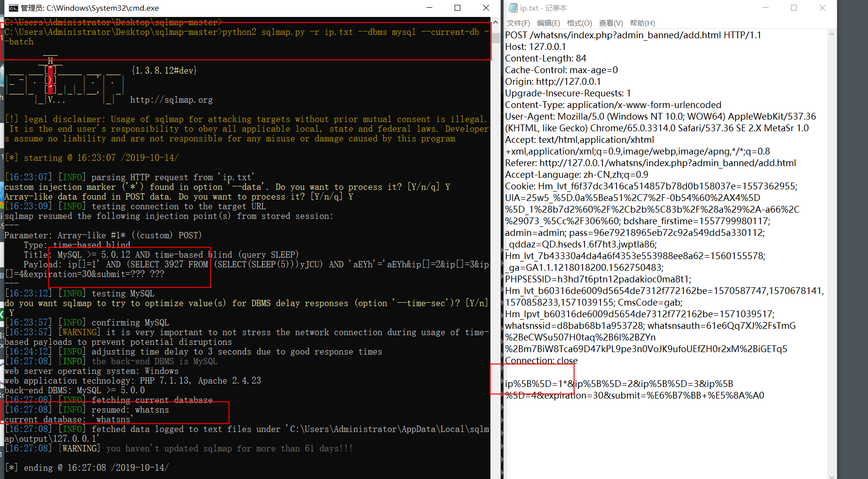Minimize the ip.txt Notepad window
Screen dimensions: 868x479
coord(766,8)
